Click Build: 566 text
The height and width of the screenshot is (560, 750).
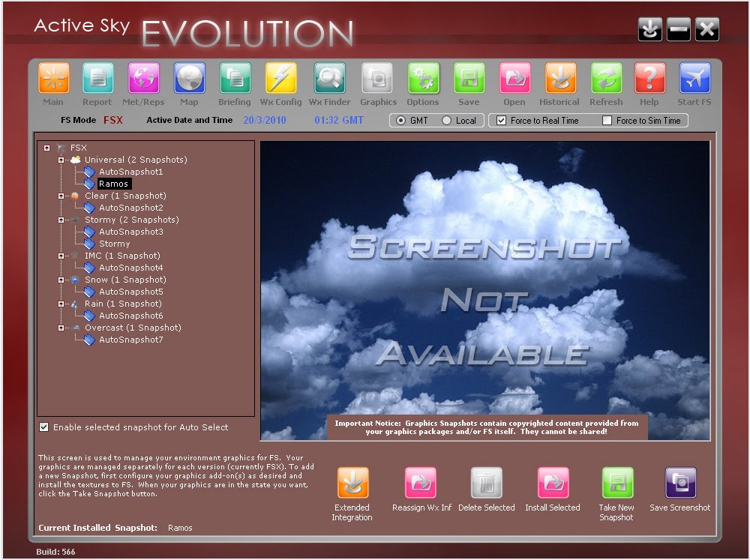[55, 552]
